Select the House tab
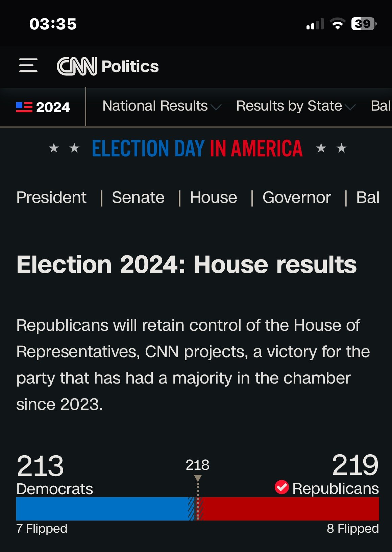392x552 pixels. (214, 198)
